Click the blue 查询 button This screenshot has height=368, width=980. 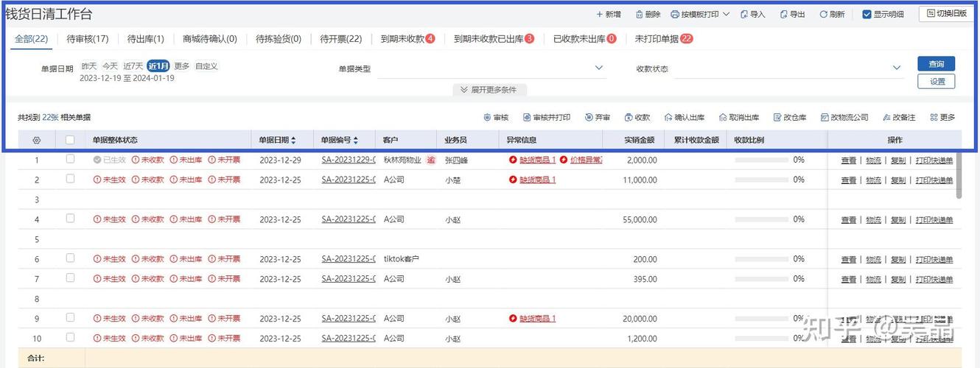tap(937, 64)
